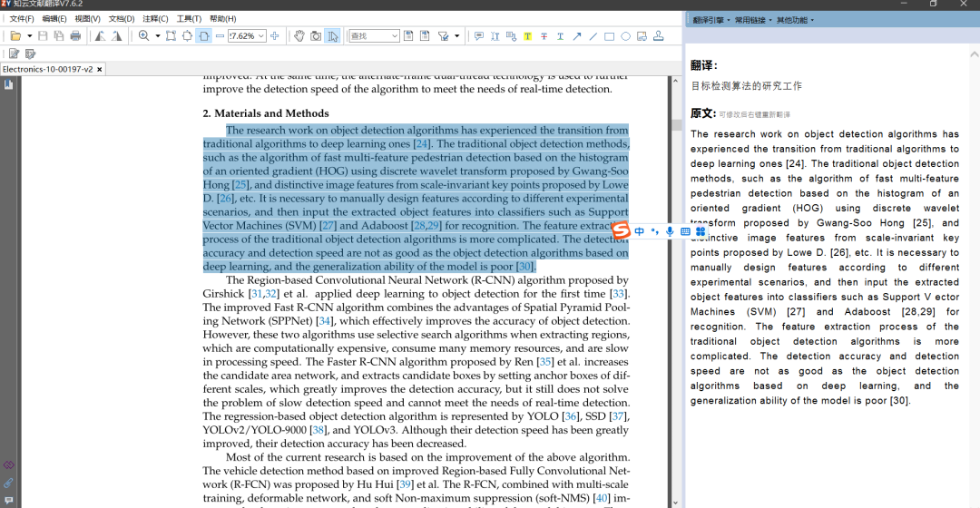Image resolution: width=980 pixels, height=508 pixels.
Task: Select the magnifier zoom tool
Action: tap(143, 36)
